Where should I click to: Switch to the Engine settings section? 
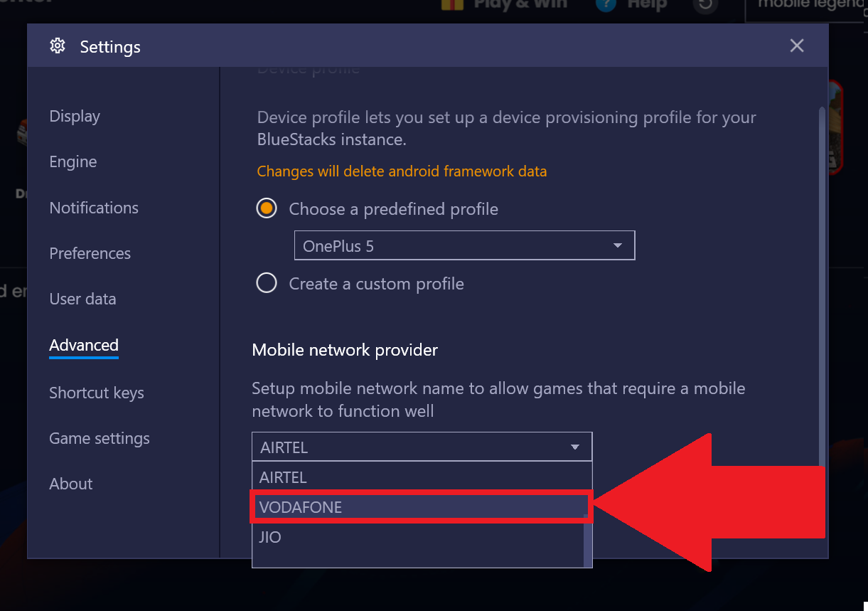pyautogui.click(x=73, y=161)
